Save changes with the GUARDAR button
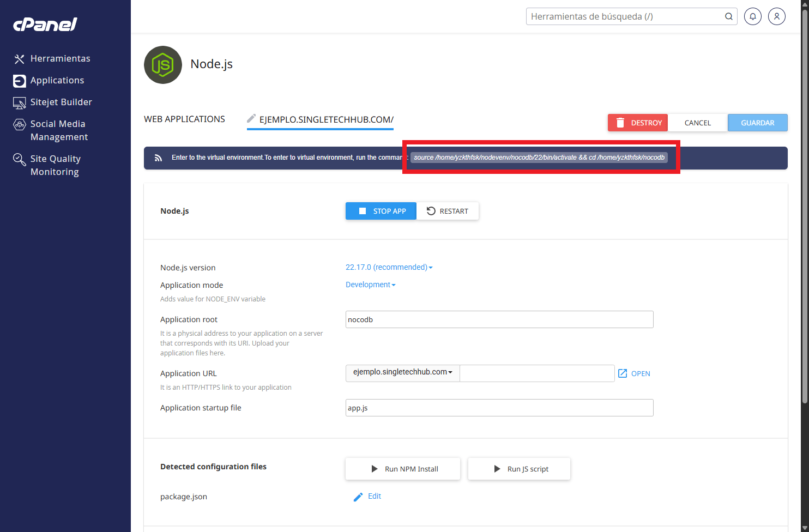 pyautogui.click(x=758, y=123)
